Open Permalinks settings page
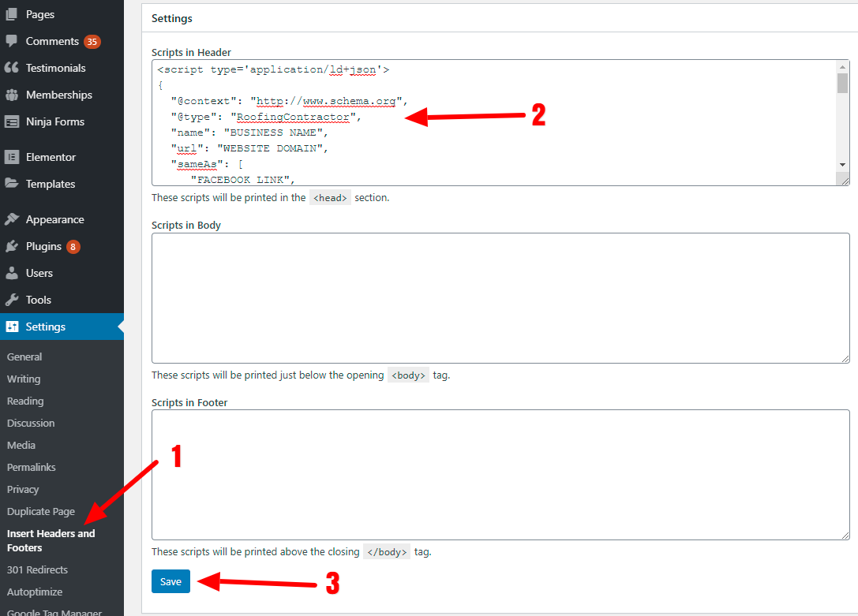 pyautogui.click(x=31, y=467)
